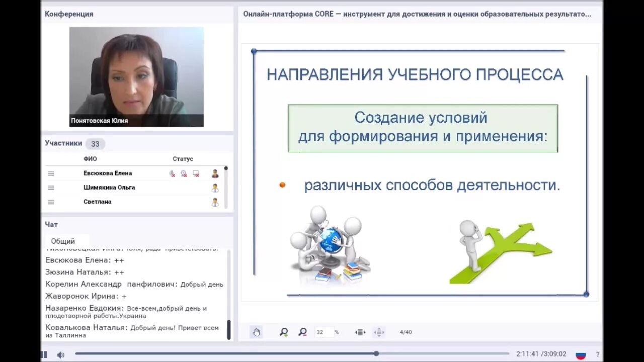
Task: Click the playback position handle
Action: click(x=376, y=353)
